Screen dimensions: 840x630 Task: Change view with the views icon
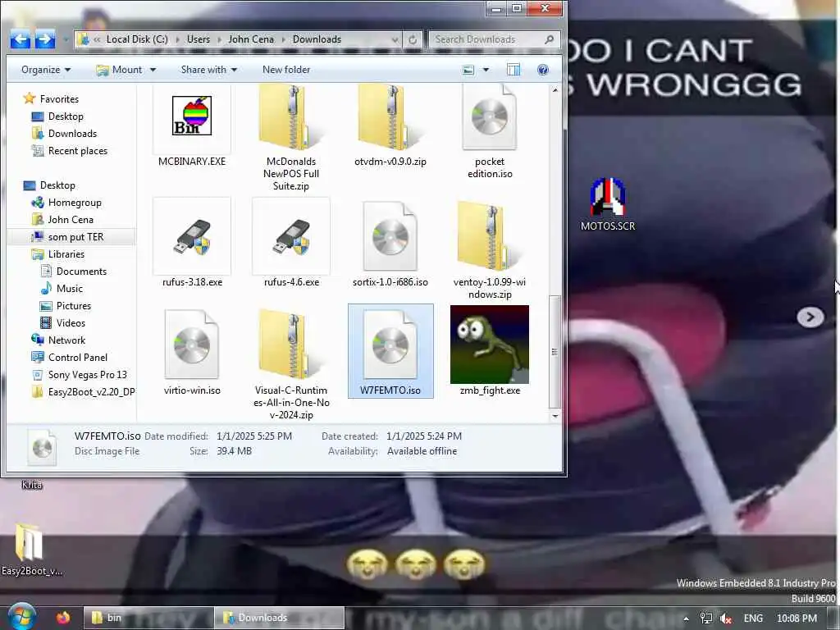point(468,70)
